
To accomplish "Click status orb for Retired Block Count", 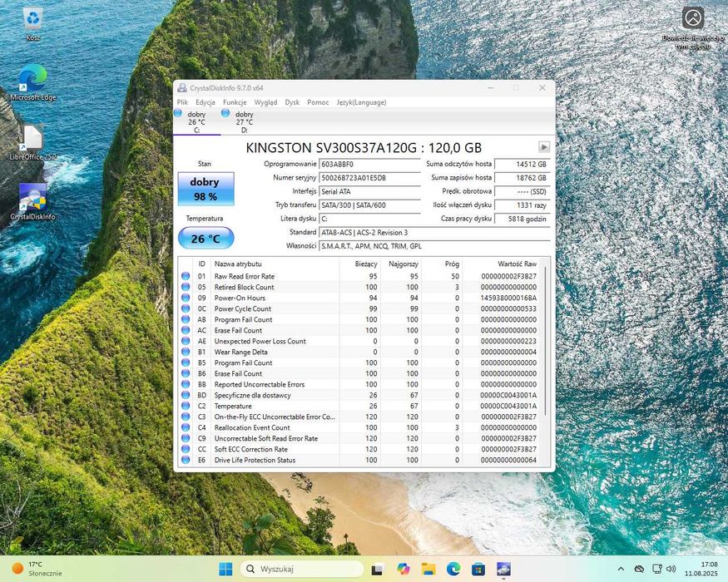I will (x=186, y=287).
